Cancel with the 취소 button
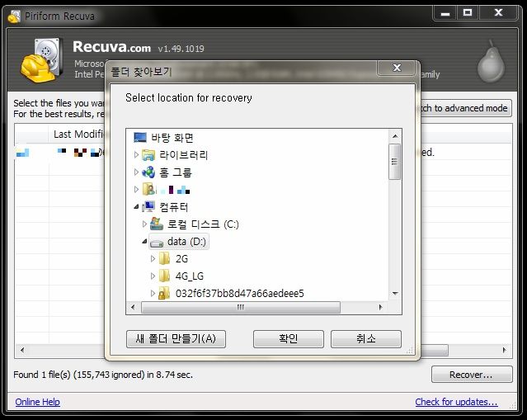The image size is (527, 420). (366, 338)
